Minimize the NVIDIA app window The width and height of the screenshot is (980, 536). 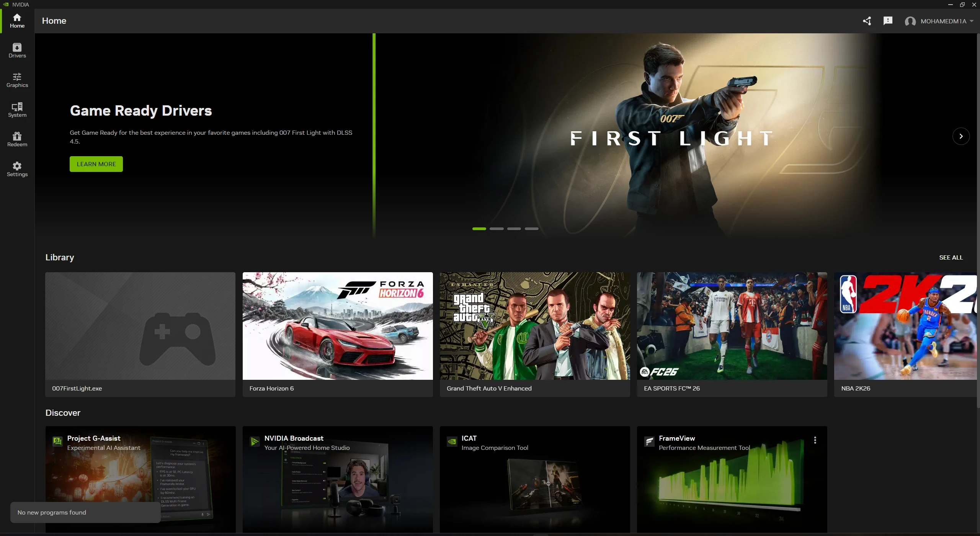(950, 5)
